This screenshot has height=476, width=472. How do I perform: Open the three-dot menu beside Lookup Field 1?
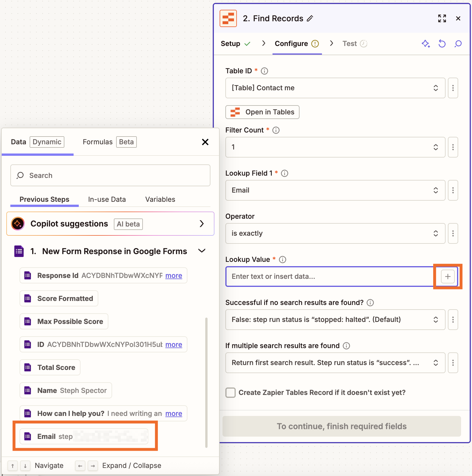coord(453,190)
